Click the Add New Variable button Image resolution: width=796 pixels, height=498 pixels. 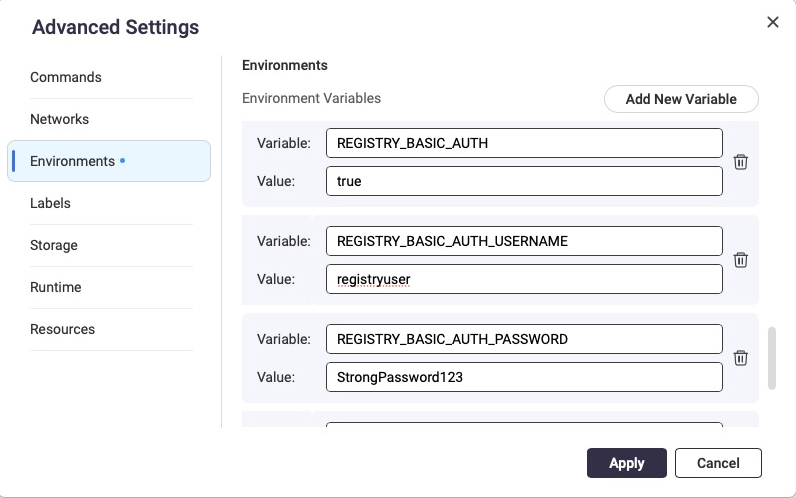click(681, 99)
